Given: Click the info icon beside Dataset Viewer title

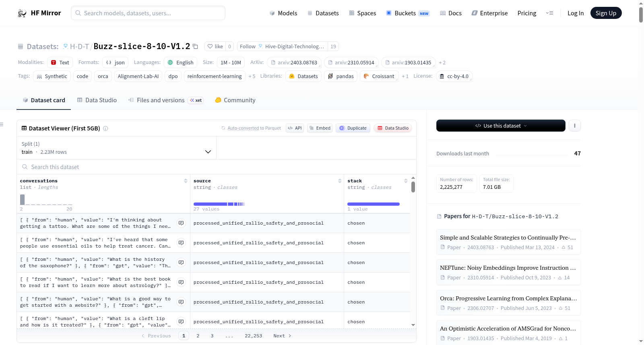Looking at the screenshot, I should (x=105, y=128).
